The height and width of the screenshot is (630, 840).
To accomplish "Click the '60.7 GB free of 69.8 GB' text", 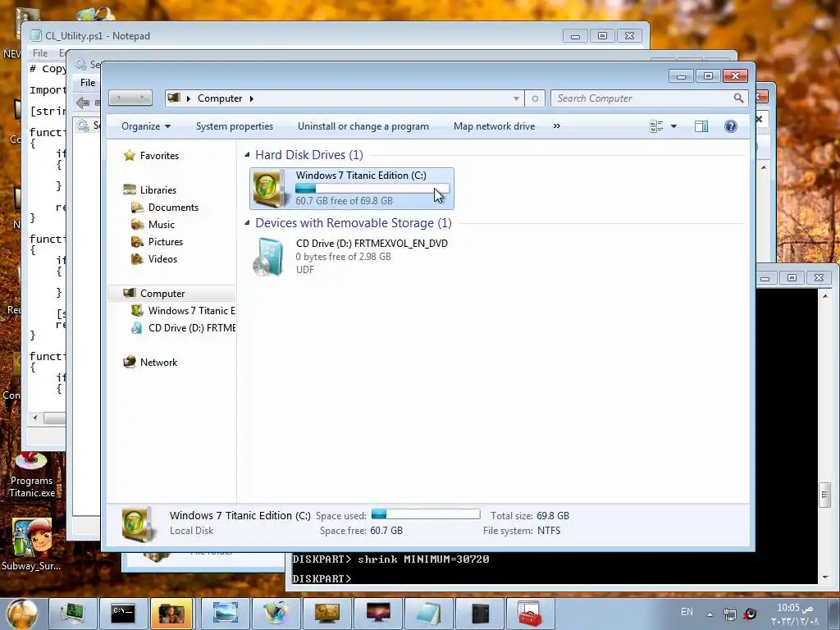I will pyautogui.click(x=344, y=201).
